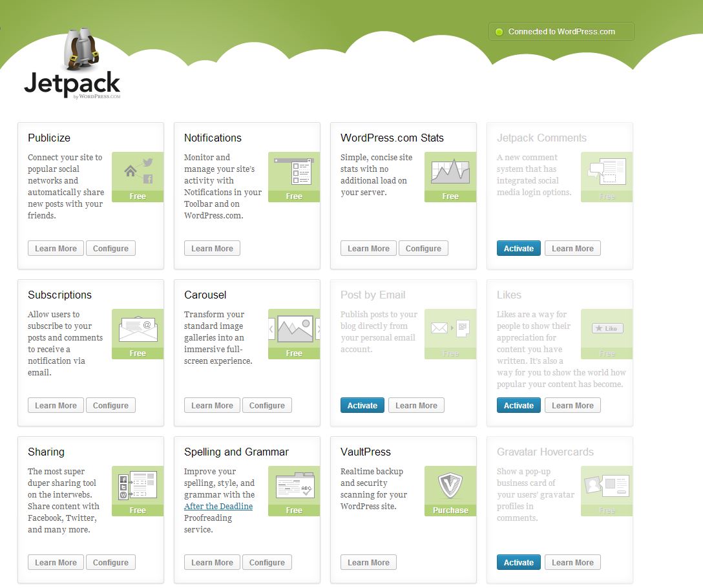Screen dimensions: 703x588
Task: Click the Spelling and Grammar heading
Action: click(x=236, y=452)
